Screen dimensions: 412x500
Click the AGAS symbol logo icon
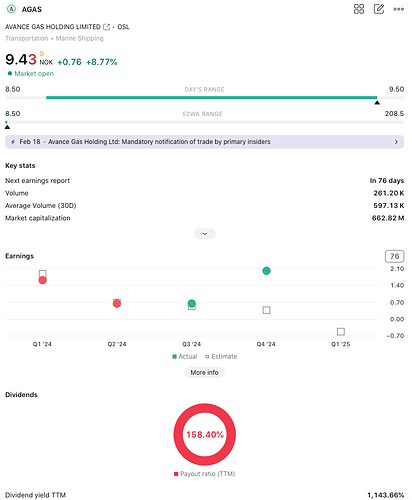[x=11, y=9]
